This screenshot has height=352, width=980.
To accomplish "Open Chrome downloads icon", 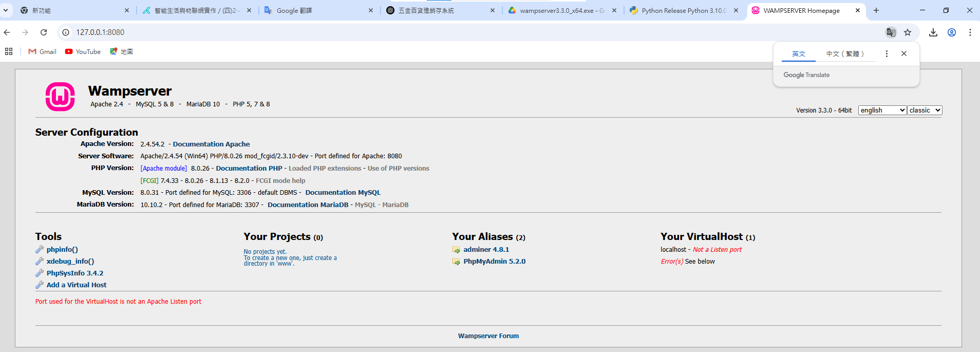I will (933, 32).
